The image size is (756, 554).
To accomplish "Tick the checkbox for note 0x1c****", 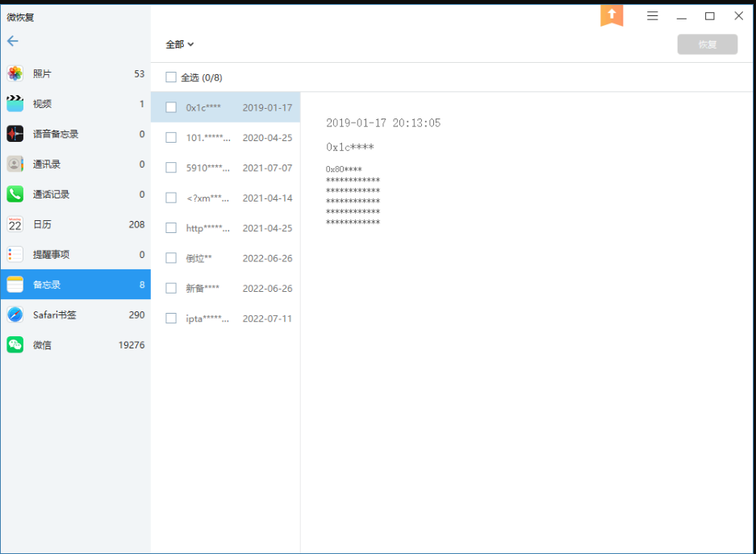I will click(171, 107).
